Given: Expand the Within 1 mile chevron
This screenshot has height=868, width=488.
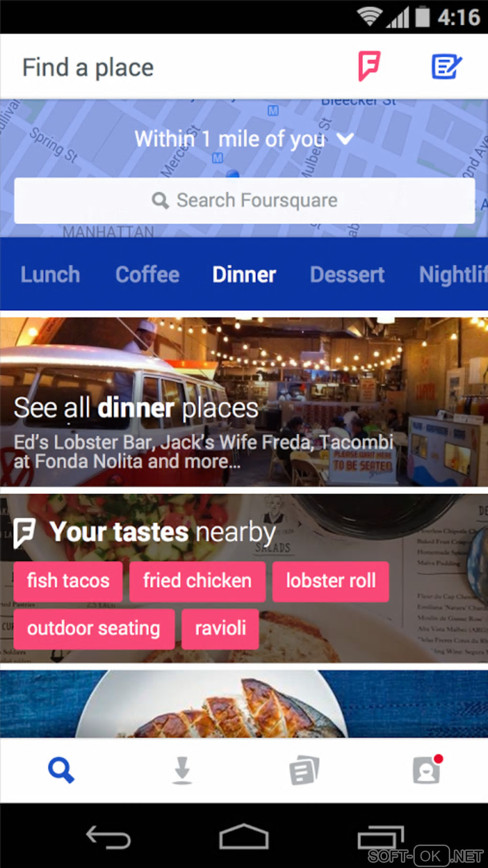Looking at the screenshot, I should (x=345, y=139).
